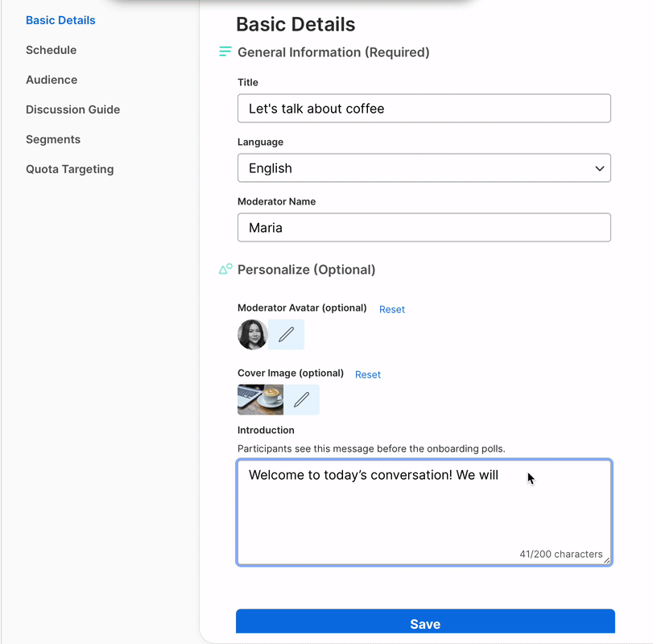
Task: Click the blue Save button
Action: tap(425, 621)
